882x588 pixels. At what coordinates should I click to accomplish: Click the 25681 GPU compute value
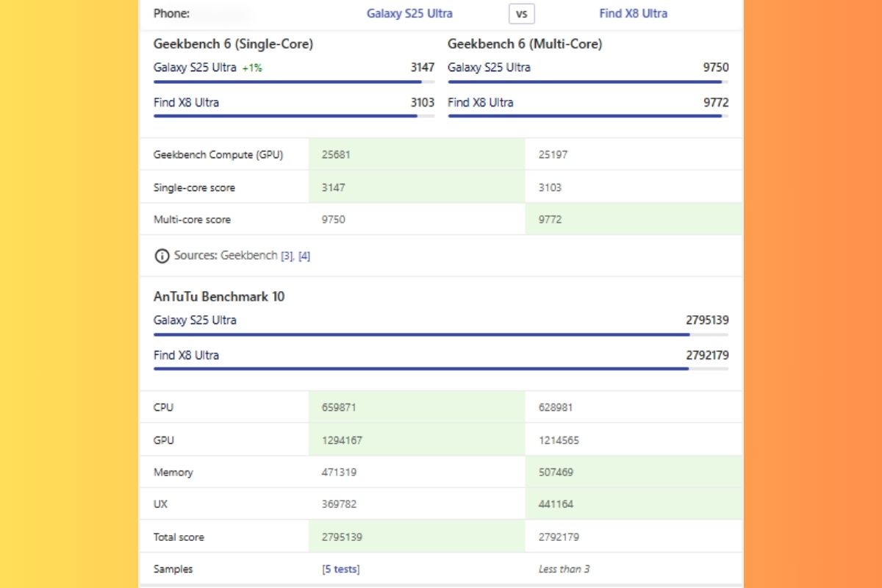[336, 155]
